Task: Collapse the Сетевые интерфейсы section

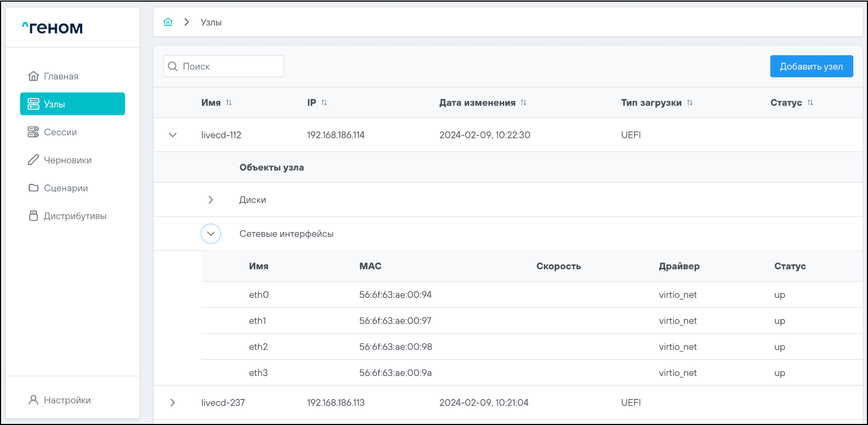Action: (211, 234)
